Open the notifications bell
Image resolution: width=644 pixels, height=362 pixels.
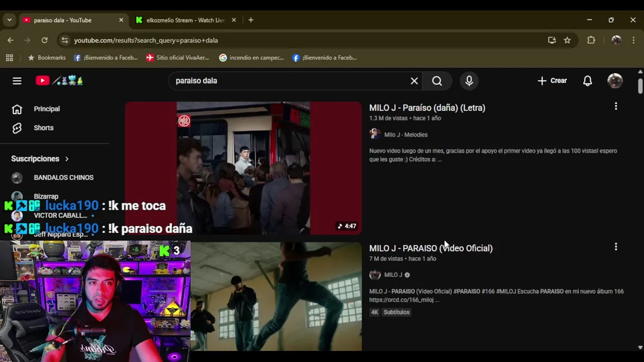pos(587,81)
